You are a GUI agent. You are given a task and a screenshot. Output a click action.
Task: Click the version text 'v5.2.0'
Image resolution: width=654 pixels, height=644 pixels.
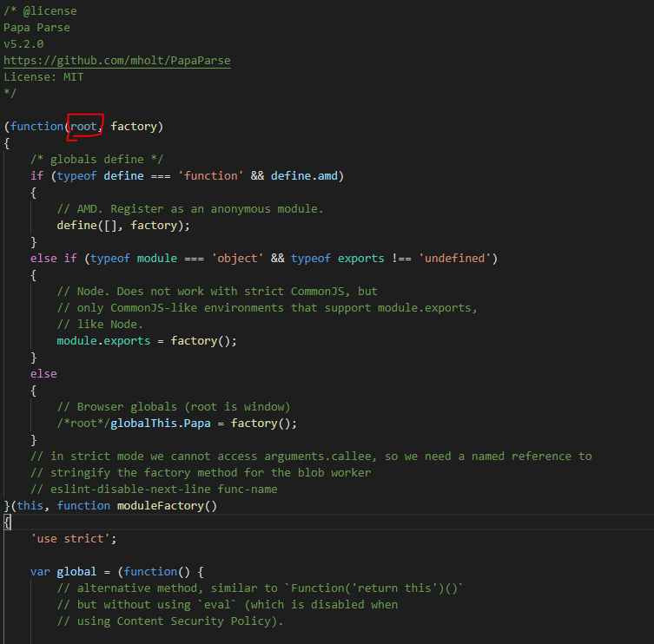(23, 44)
